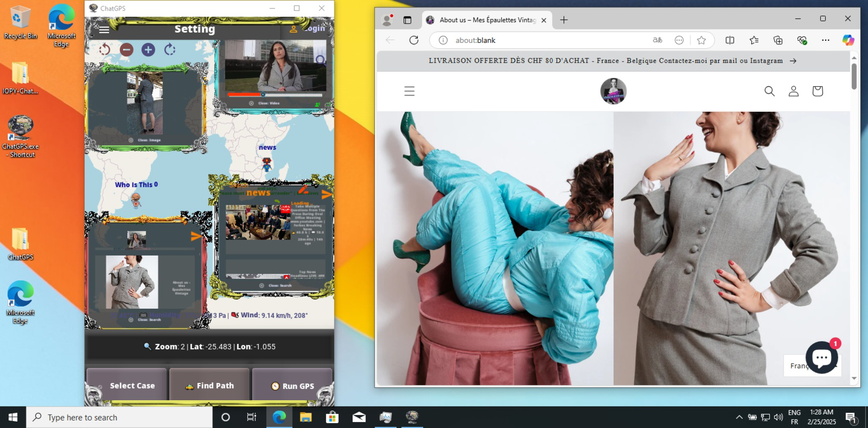The width and height of the screenshot is (868, 428).
Task: Open the Oval Office news video thumbnail
Action: (x=258, y=222)
